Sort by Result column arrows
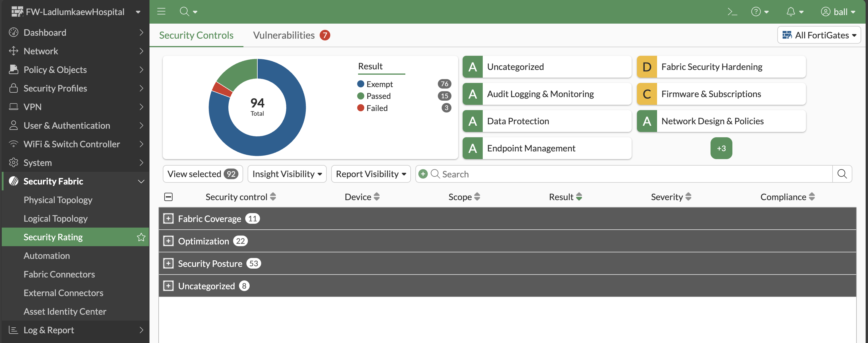The image size is (868, 343). (x=579, y=197)
